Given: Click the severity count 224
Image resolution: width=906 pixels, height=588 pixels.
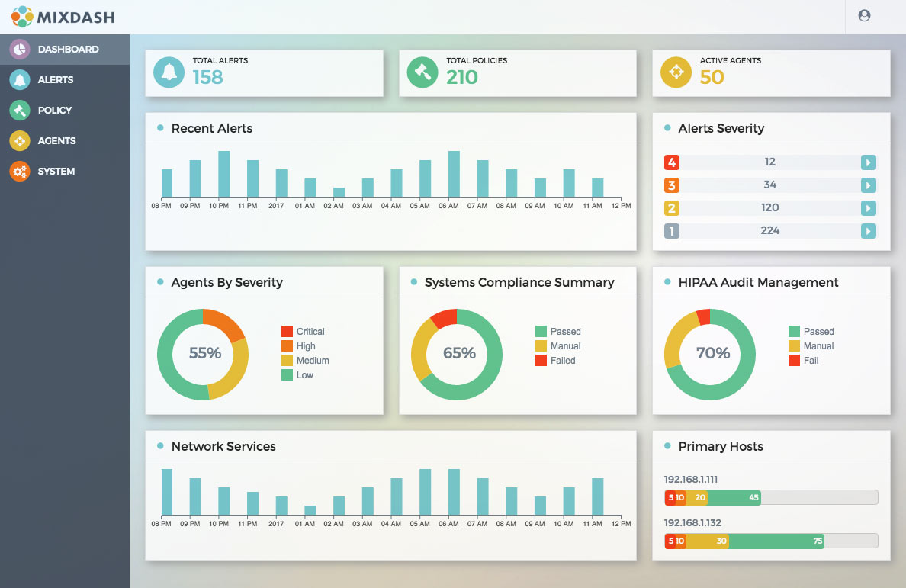Looking at the screenshot, I should pos(770,230).
